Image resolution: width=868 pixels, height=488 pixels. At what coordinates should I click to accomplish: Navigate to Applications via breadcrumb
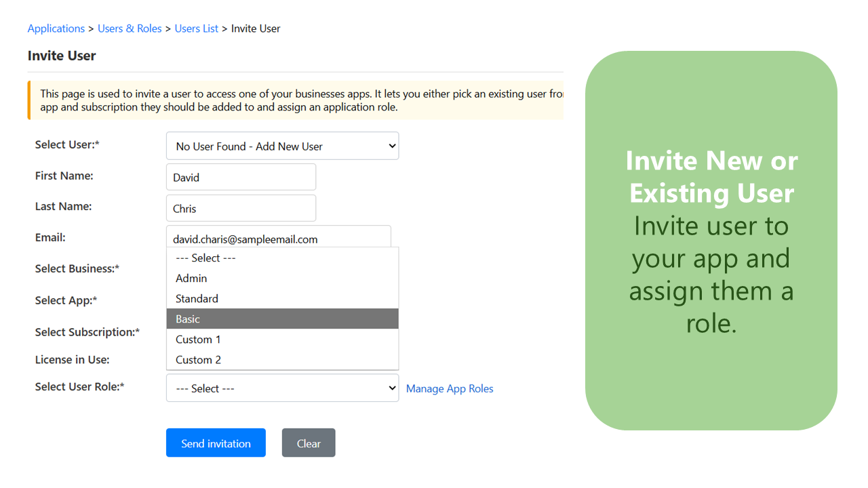tap(56, 28)
